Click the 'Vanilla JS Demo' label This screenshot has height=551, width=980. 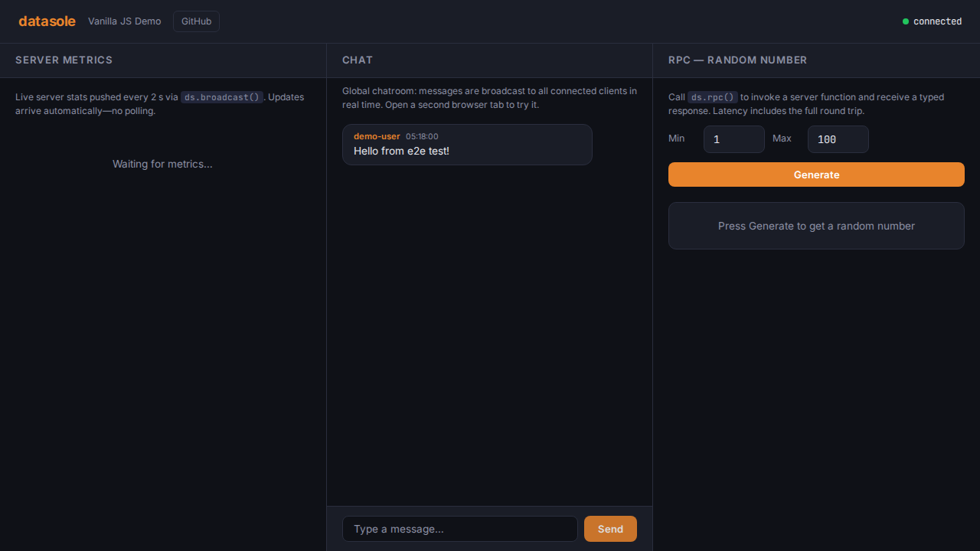tap(125, 21)
